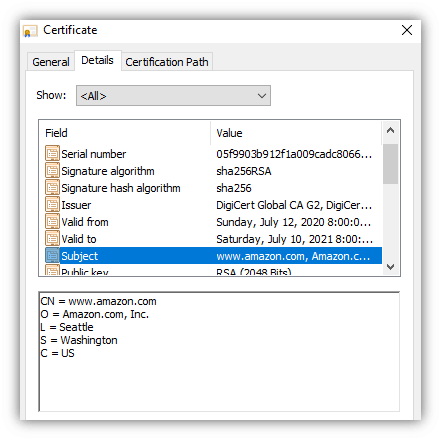441x440 pixels.
Task: Click the field list scrollbar thumb
Action: tap(391, 164)
